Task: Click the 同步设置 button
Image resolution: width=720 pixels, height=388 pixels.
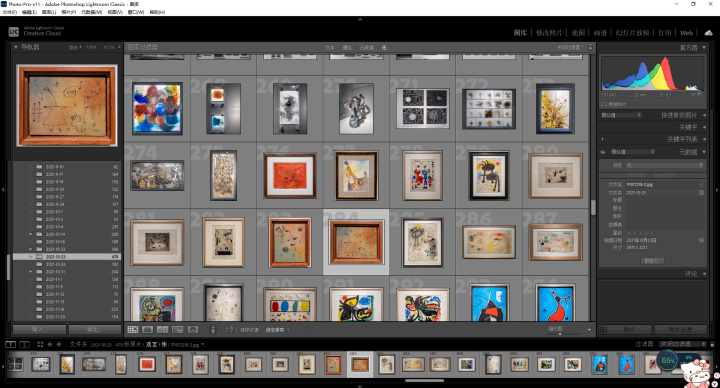Action: (x=681, y=330)
